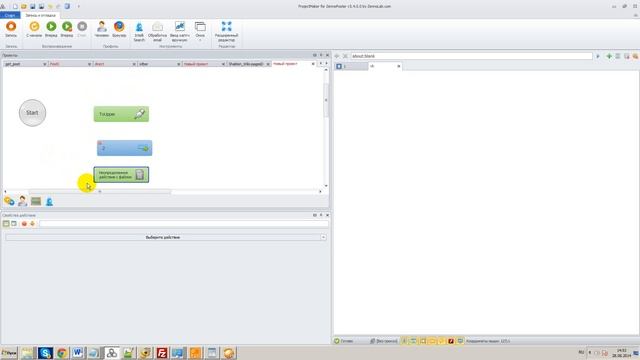The height and width of the screenshot is (360, 640).
Task: Click the red bug icon in action properties
Action: [24, 224]
